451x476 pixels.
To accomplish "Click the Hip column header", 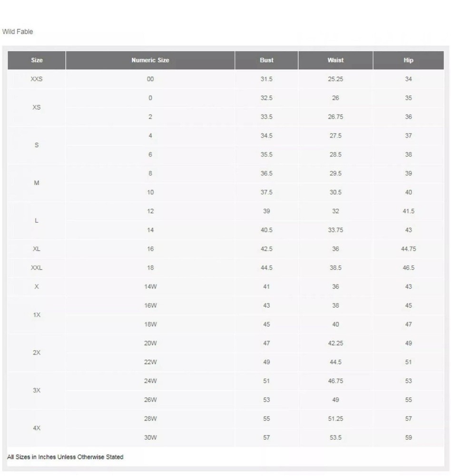I will click(x=408, y=60).
